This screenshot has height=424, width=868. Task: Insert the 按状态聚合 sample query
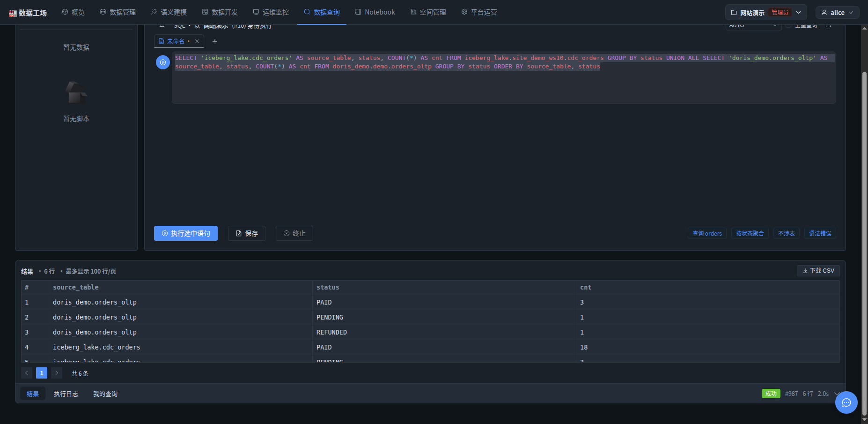750,233
